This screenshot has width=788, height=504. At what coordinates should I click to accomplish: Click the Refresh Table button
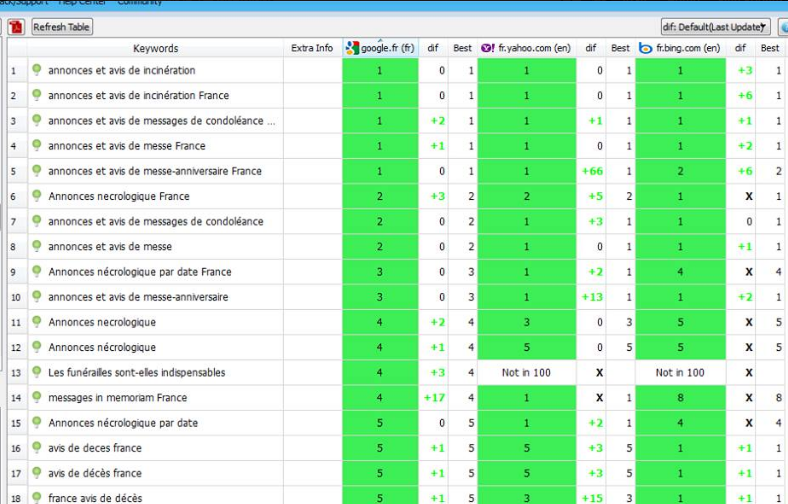pos(62,27)
